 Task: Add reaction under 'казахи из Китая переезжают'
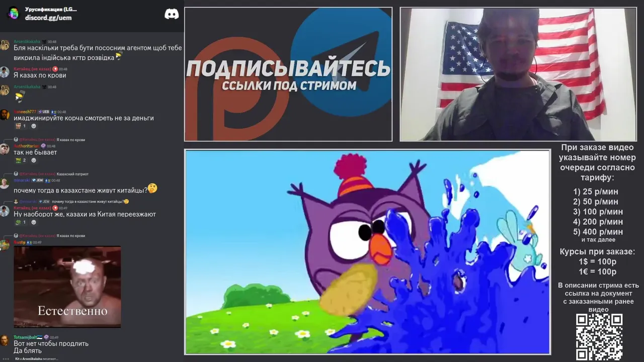pos(34,222)
